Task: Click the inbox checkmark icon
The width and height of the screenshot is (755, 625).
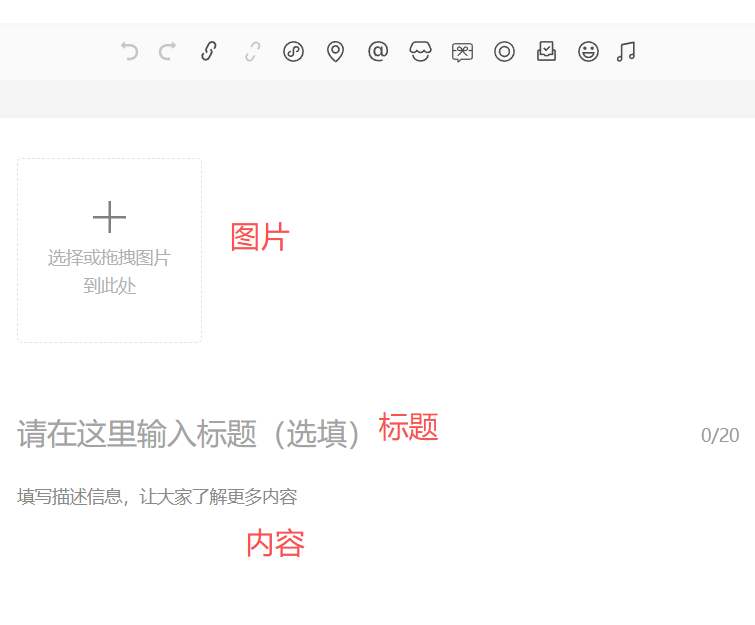Action: click(546, 51)
